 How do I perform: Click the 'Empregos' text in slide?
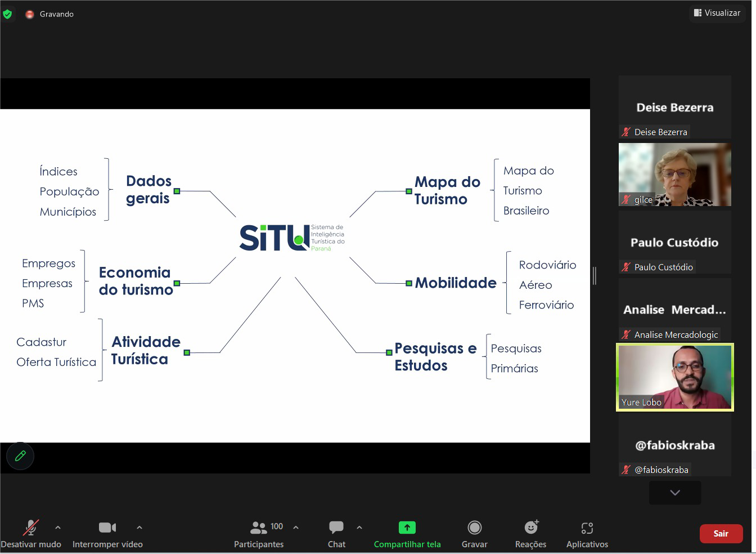48,263
